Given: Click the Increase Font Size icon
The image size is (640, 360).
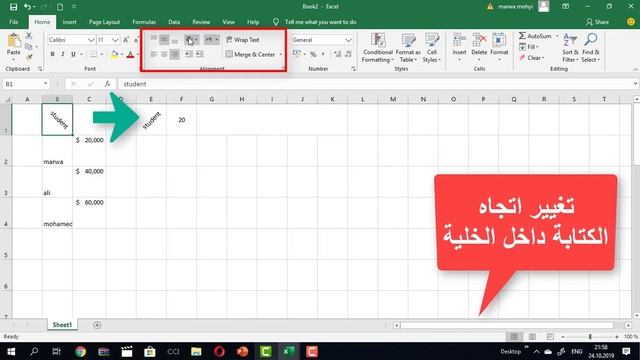Looking at the screenshot, I should pyautogui.click(x=126, y=40).
